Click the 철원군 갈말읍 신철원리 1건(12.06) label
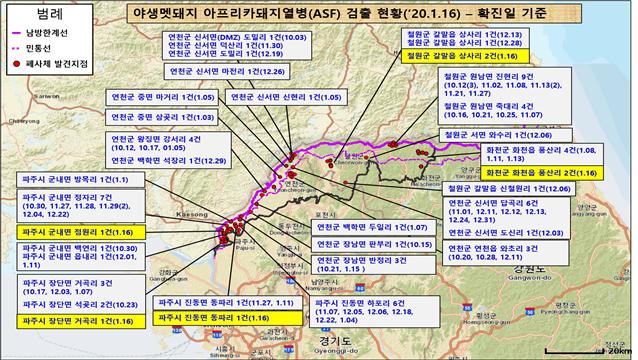Screen dimensions: 638x360 (x=509, y=188)
